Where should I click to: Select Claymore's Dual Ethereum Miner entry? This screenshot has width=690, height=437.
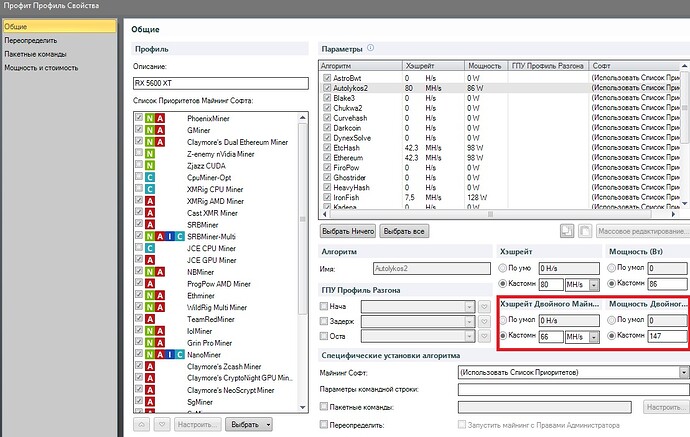(x=237, y=142)
